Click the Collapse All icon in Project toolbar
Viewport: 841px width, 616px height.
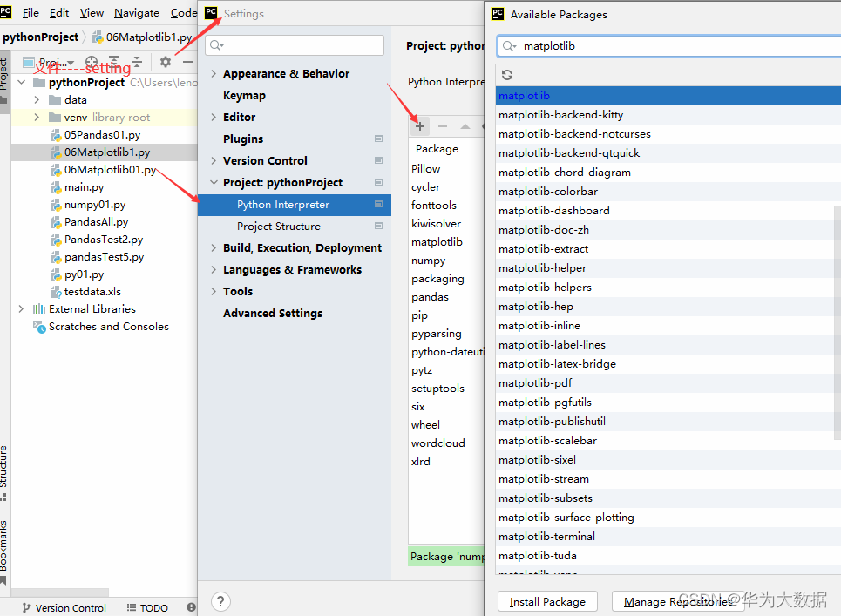point(137,62)
